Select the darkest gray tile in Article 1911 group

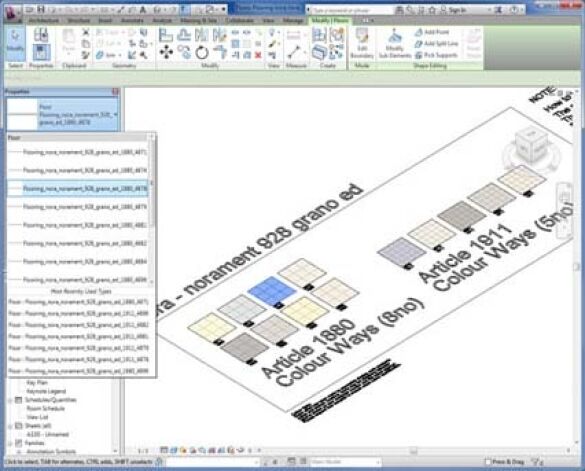[x=462, y=215]
